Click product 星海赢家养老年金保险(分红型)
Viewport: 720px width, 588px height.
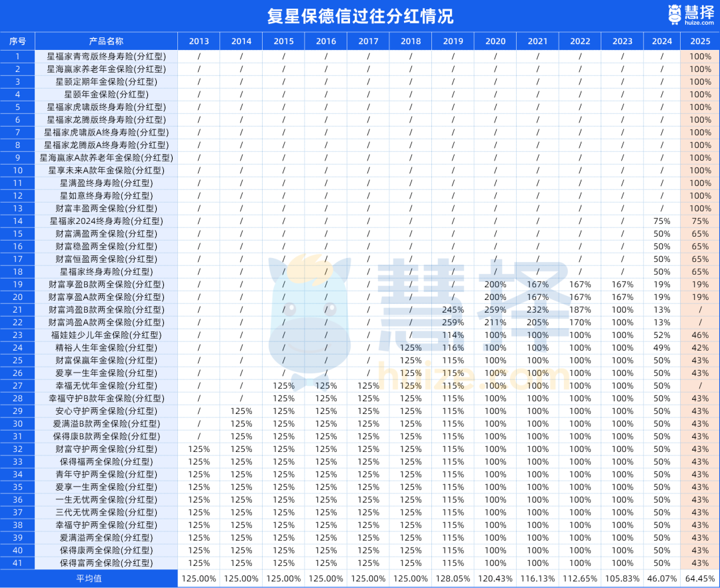point(106,69)
